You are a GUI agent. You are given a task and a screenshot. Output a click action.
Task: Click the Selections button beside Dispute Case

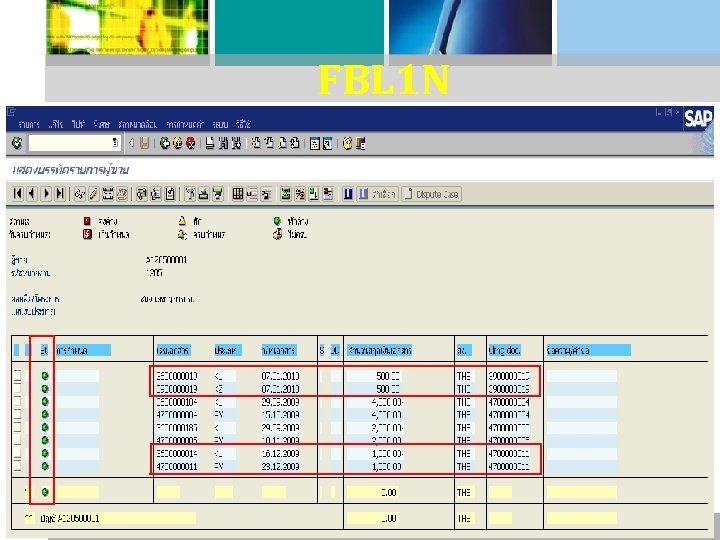378,194
